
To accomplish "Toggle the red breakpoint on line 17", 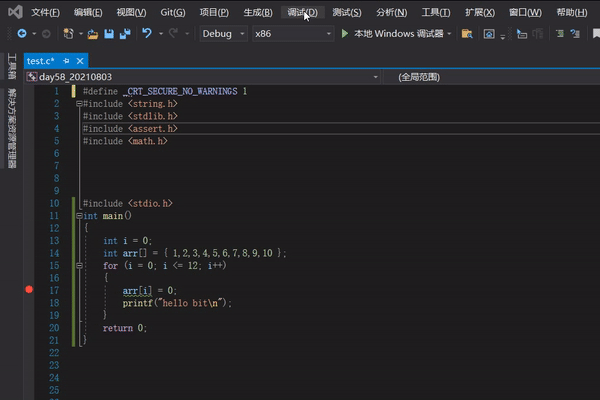I will (x=29, y=289).
